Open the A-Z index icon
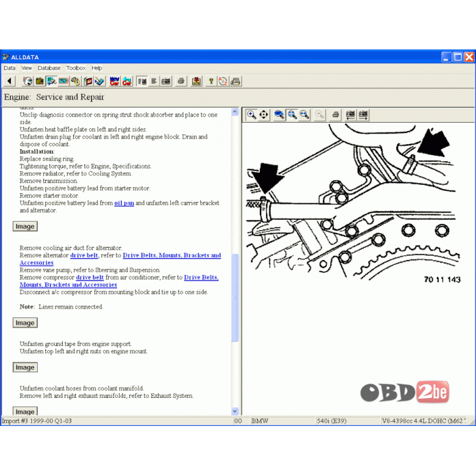This screenshot has height=476, width=476. [x=223, y=81]
